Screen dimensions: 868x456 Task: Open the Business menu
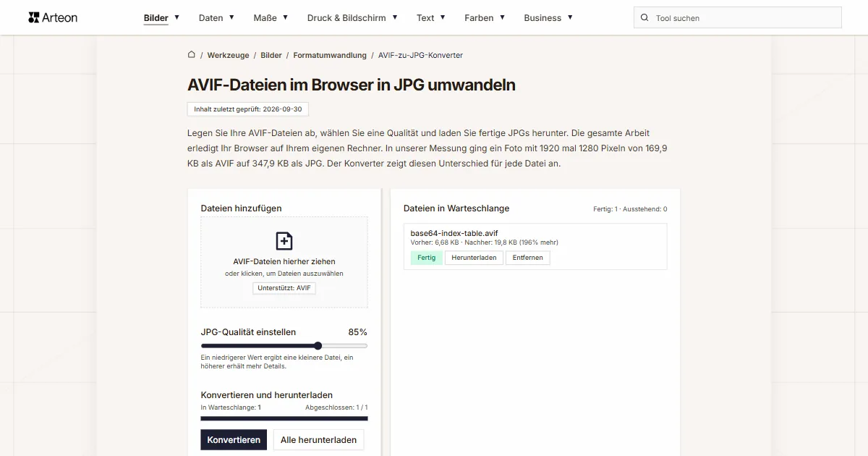548,17
